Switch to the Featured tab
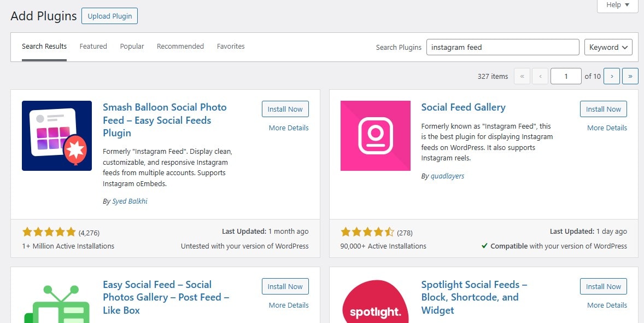Viewport: 644px width, 323px height. coord(93,47)
